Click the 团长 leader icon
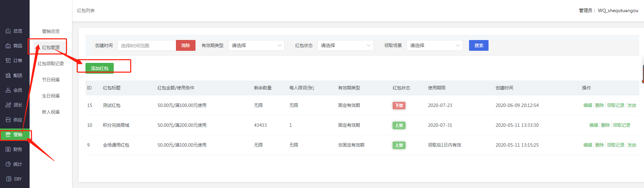The width and height of the screenshot is (644, 188). coord(8,105)
